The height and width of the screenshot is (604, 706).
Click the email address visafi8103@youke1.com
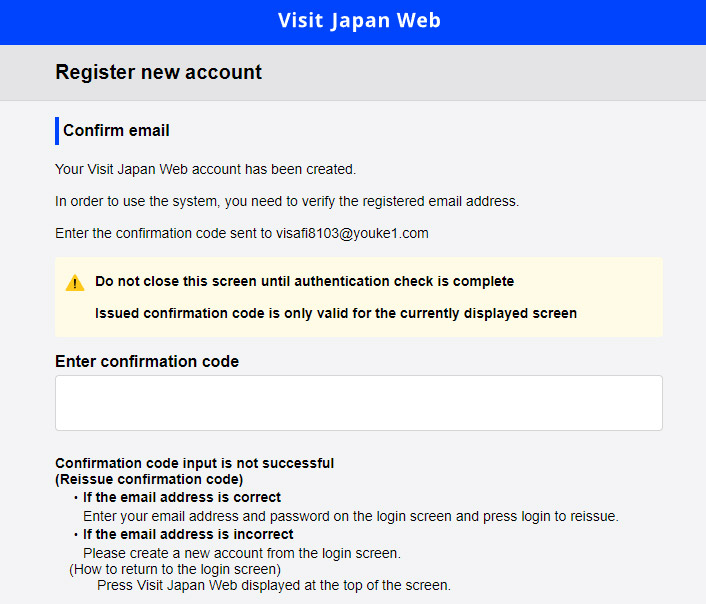[x=352, y=233]
